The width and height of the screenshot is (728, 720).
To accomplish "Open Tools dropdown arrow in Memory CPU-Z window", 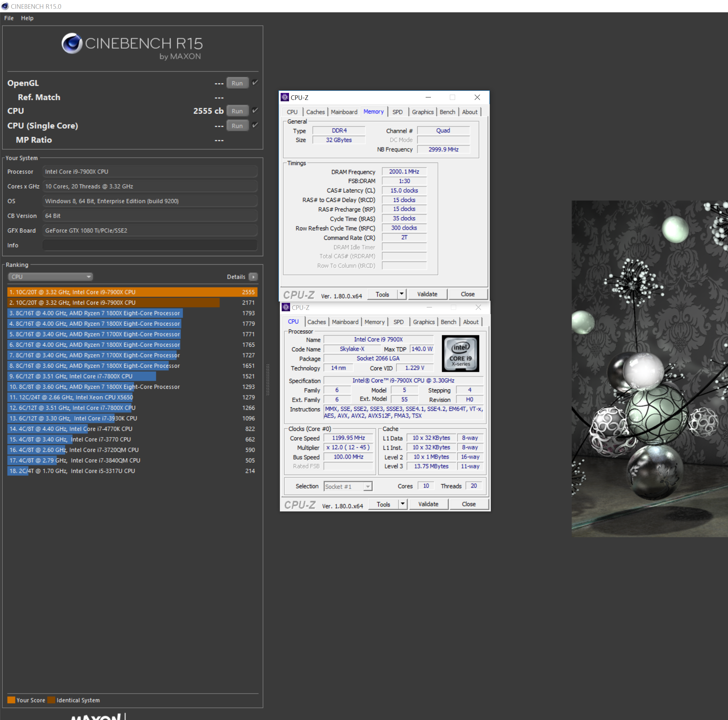I will tap(402, 294).
